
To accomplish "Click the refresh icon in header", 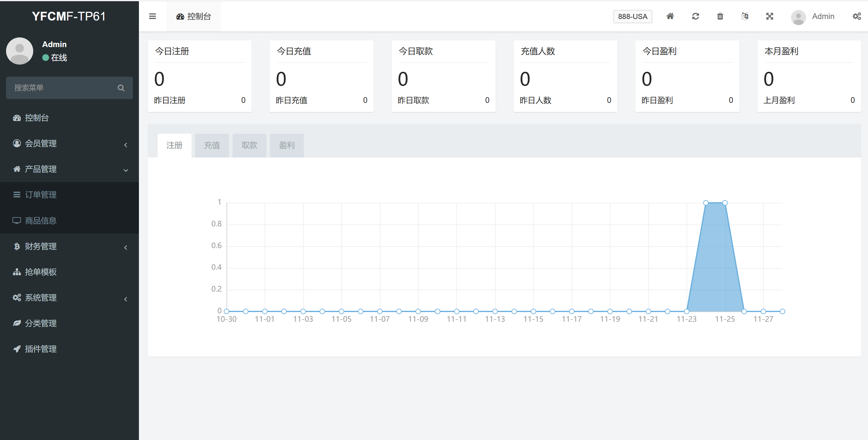I will (x=695, y=16).
